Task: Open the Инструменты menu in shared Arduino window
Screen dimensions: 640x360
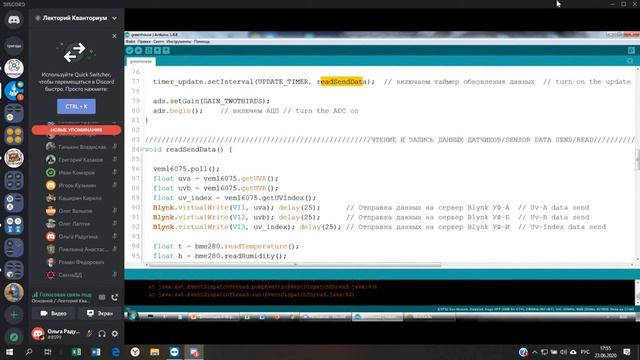Action: pyautogui.click(x=179, y=42)
